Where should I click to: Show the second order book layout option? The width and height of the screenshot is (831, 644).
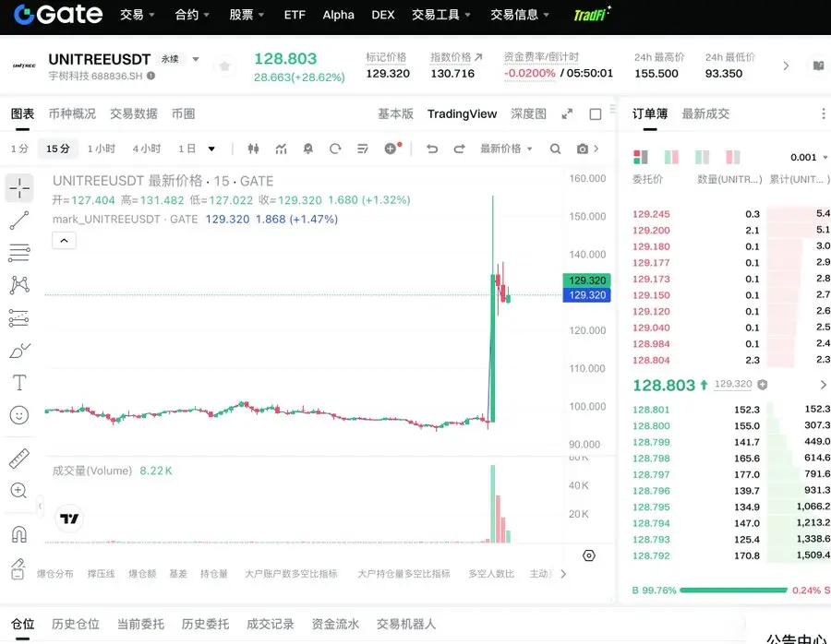pos(671,157)
